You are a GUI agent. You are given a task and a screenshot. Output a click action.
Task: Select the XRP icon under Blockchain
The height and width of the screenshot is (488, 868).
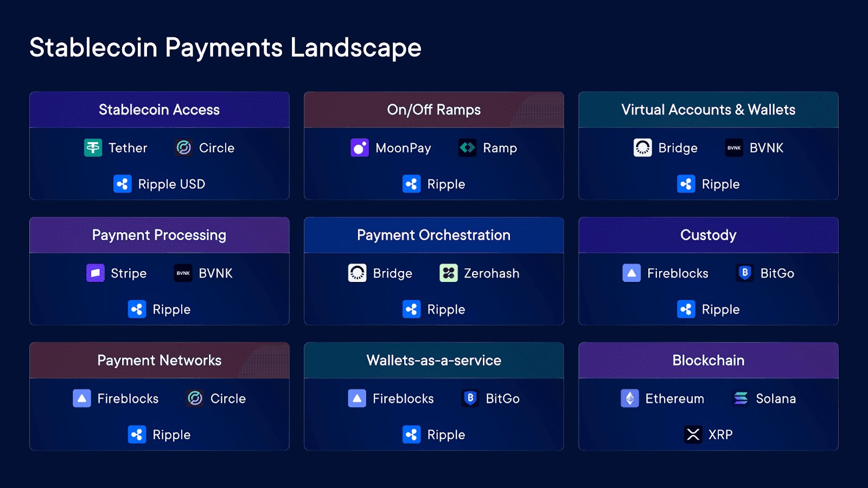click(x=693, y=434)
